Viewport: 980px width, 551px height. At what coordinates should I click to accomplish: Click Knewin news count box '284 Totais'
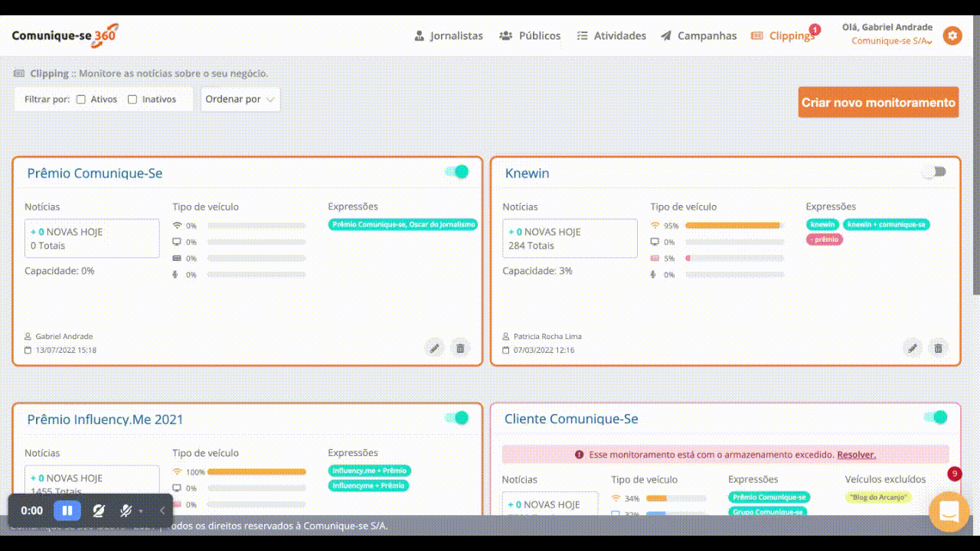coord(570,239)
